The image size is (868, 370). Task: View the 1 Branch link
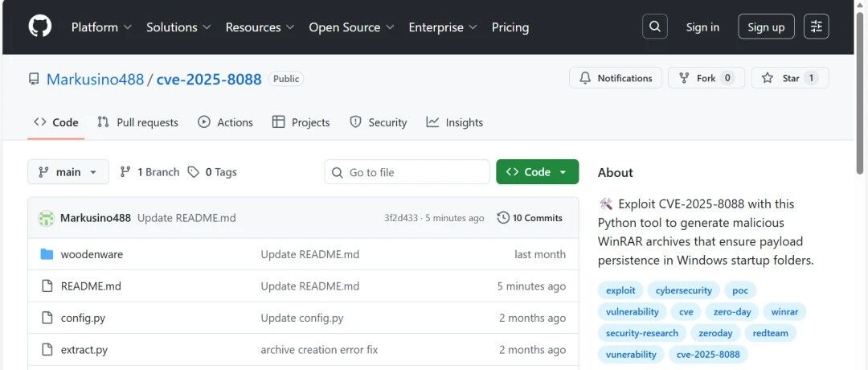[x=149, y=172]
